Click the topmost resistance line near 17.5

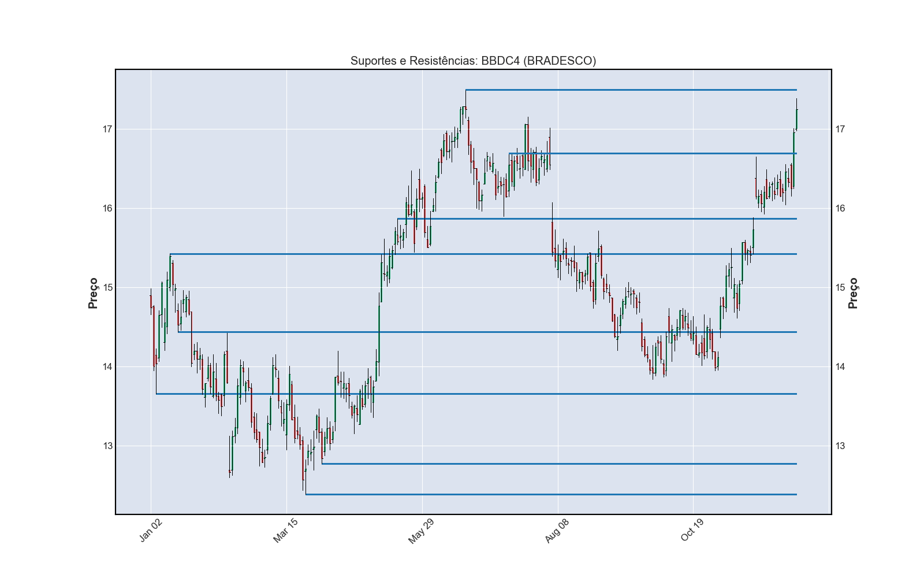[631, 90]
